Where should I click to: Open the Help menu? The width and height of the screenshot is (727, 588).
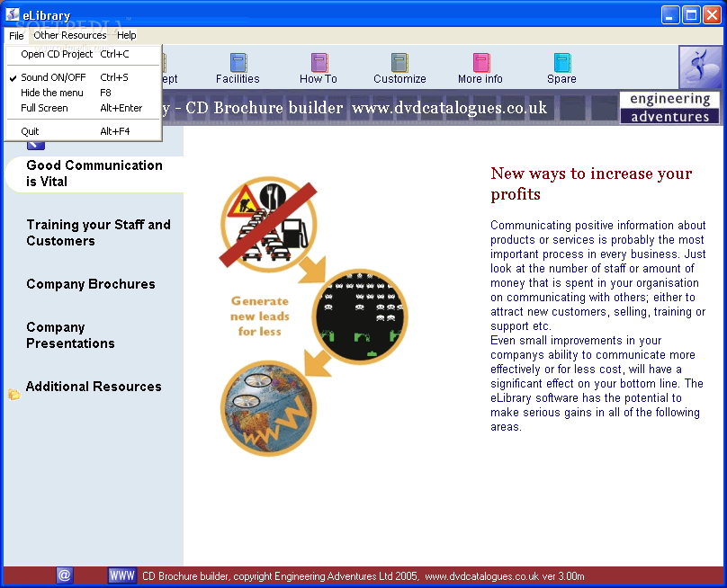tap(127, 35)
